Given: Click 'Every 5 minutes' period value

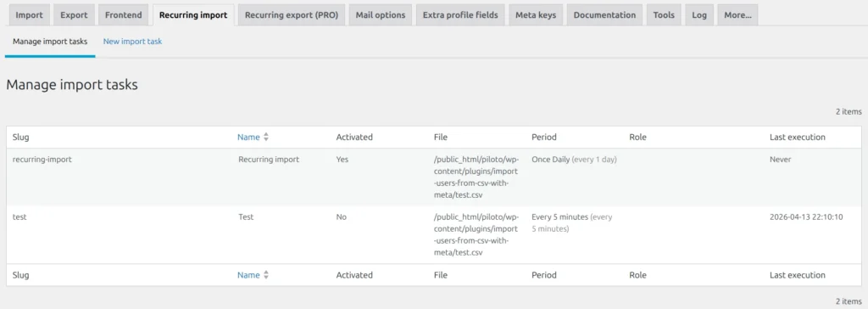Looking at the screenshot, I should (559, 217).
